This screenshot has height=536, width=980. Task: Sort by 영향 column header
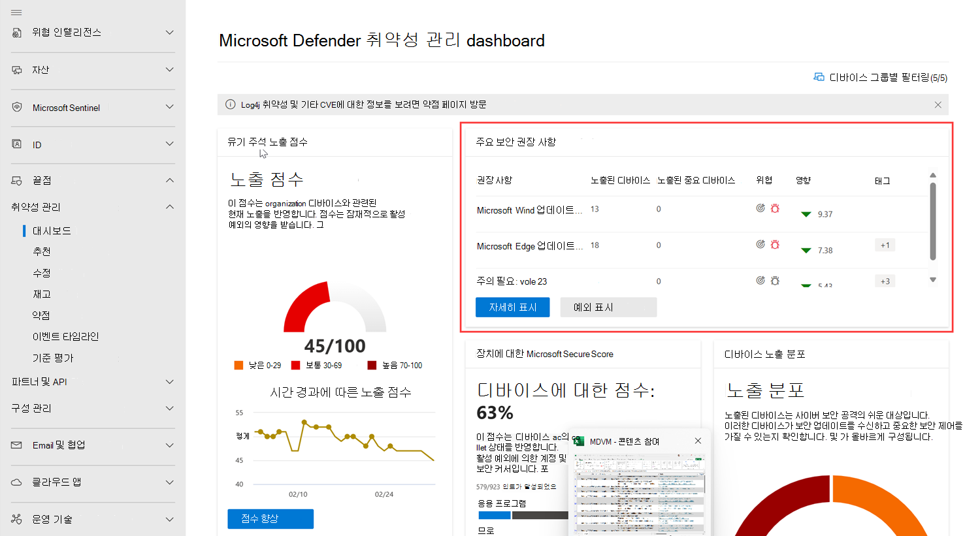[x=803, y=180]
